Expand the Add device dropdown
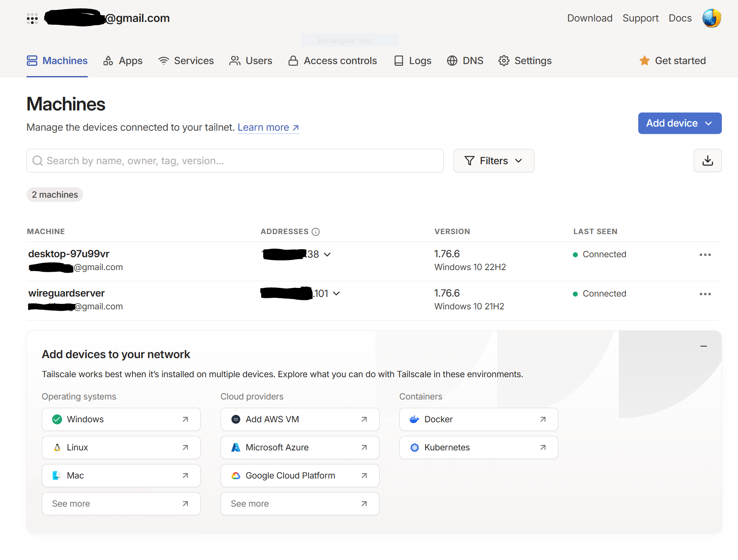This screenshot has width=738, height=560. 680,123
